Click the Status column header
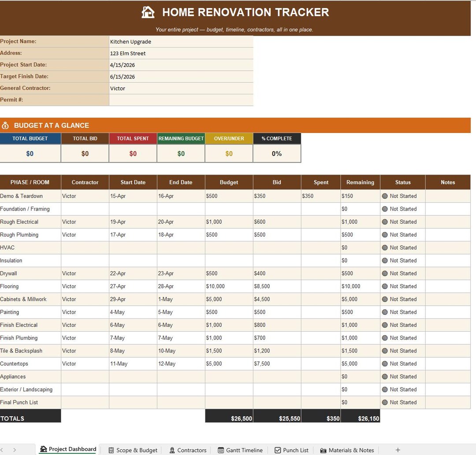The height and width of the screenshot is (455, 476). pos(403,182)
